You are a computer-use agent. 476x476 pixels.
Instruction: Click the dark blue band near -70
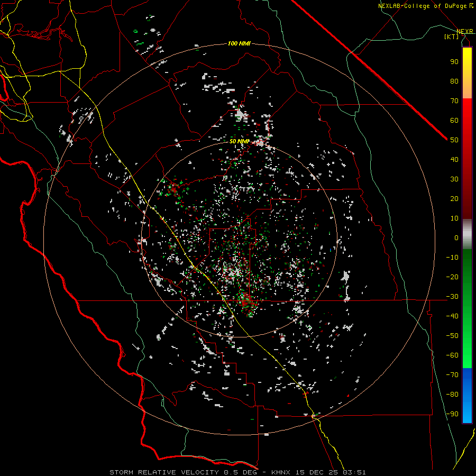tap(467, 377)
